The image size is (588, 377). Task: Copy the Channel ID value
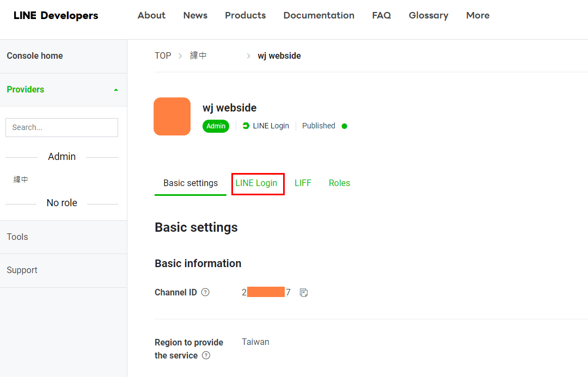304,293
